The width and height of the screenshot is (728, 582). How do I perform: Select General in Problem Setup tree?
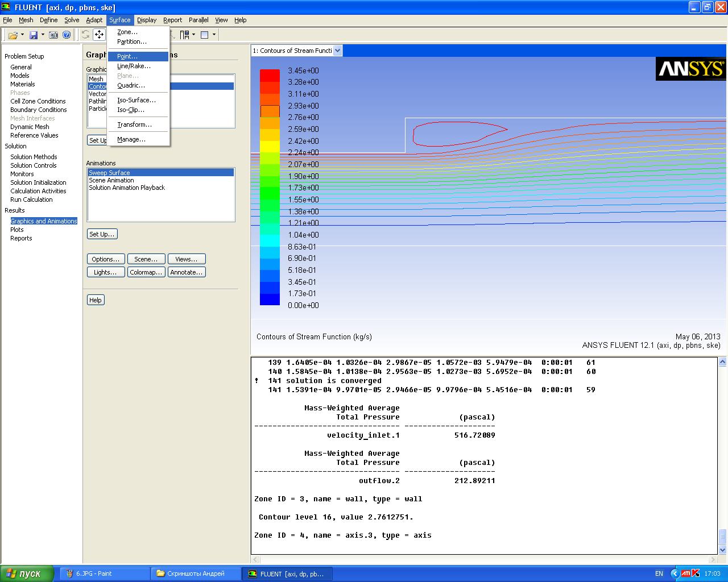click(x=21, y=67)
